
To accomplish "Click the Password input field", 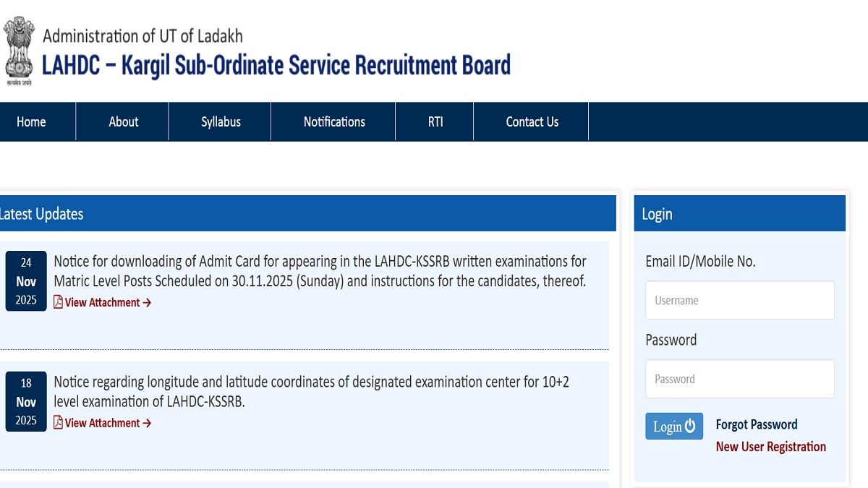I will [739, 379].
